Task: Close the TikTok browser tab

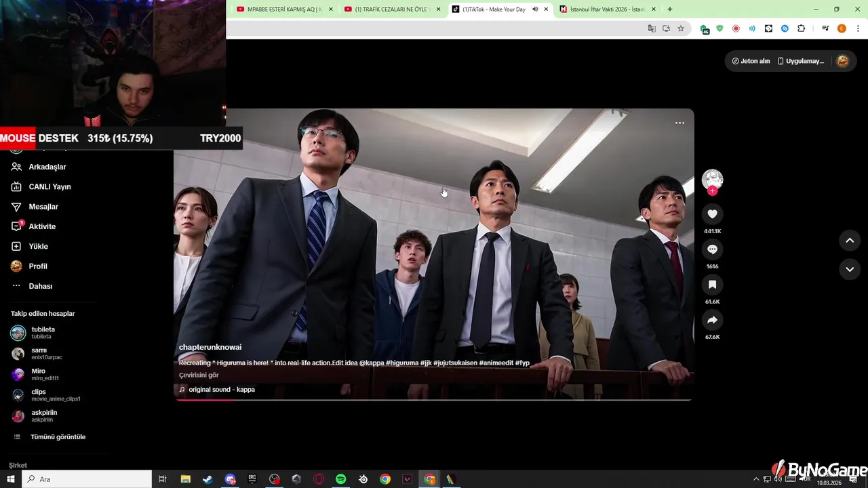Action: (x=546, y=9)
